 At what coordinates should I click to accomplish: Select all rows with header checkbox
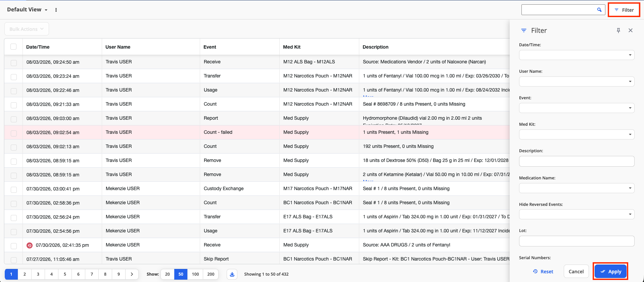(13, 47)
